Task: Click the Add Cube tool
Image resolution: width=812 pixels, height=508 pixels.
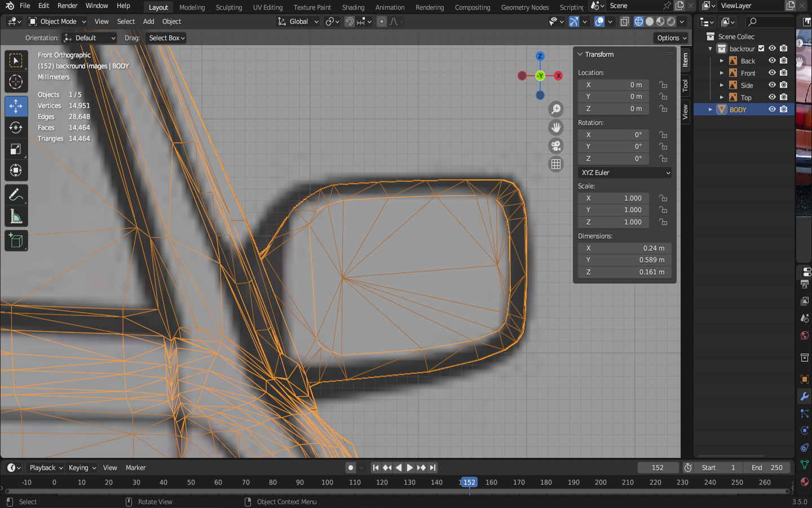Action: 16,241
